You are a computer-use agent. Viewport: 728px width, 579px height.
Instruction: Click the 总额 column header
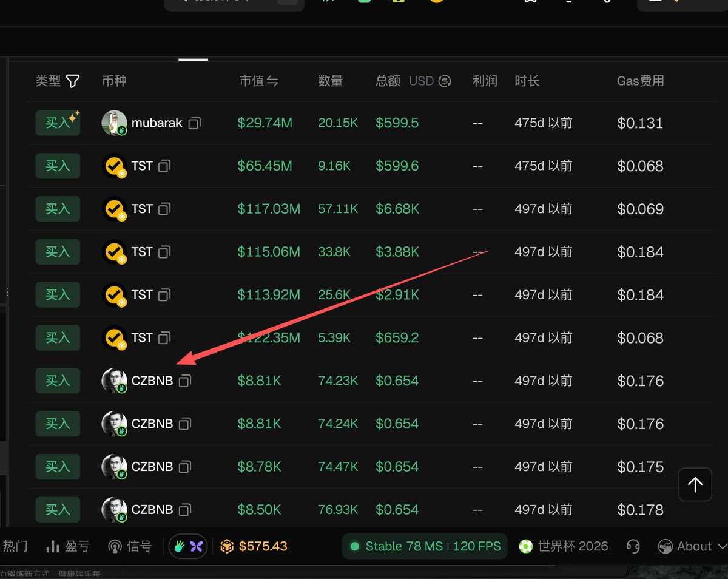pos(388,81)
